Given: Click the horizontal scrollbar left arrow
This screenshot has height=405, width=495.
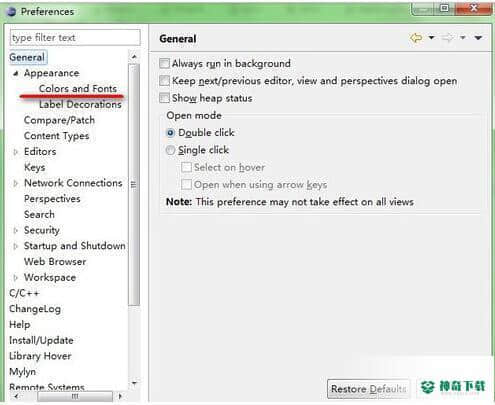Looking at the screenshot, I should click(x=16, y=396).
